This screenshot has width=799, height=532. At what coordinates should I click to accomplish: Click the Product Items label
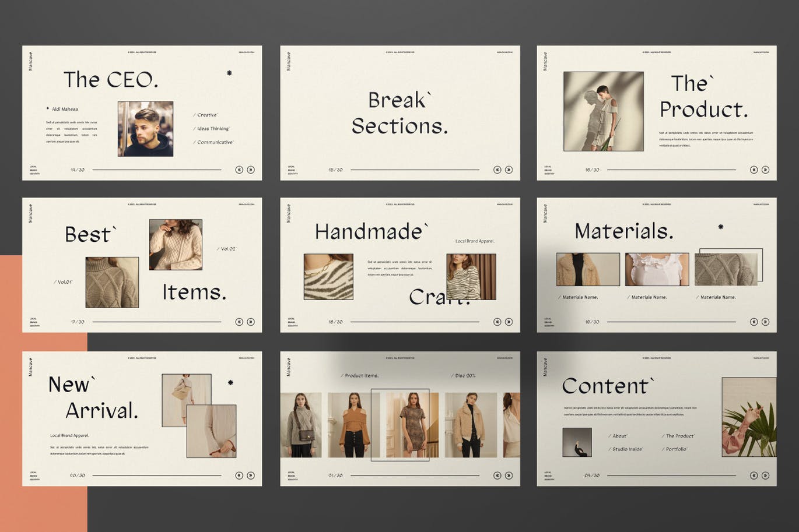coord(361,376)
